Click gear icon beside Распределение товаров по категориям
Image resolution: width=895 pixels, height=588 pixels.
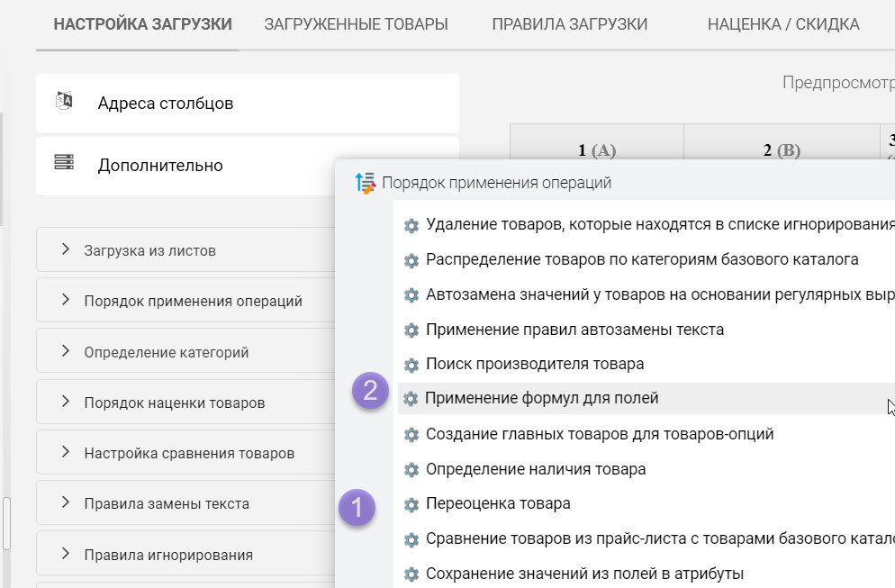coord(411,261)
